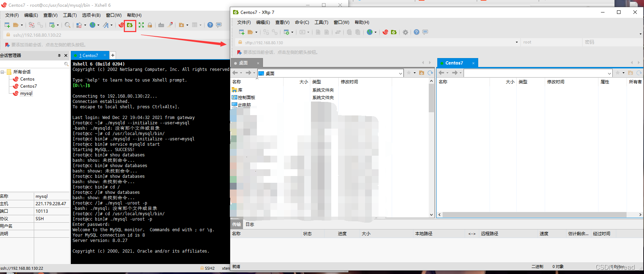
Task: Expand local path 桌面 dropdown
Action: [x=401, y=73]
